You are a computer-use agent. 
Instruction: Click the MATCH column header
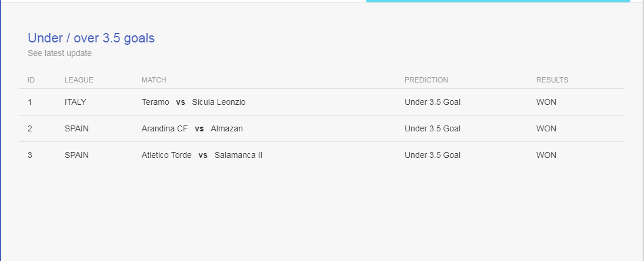(154, 80)
